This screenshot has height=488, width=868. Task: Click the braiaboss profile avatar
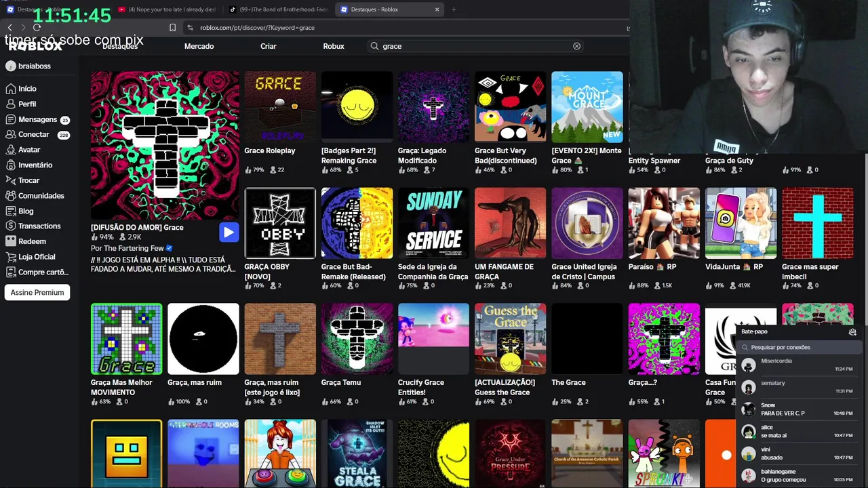pos(10,66)
